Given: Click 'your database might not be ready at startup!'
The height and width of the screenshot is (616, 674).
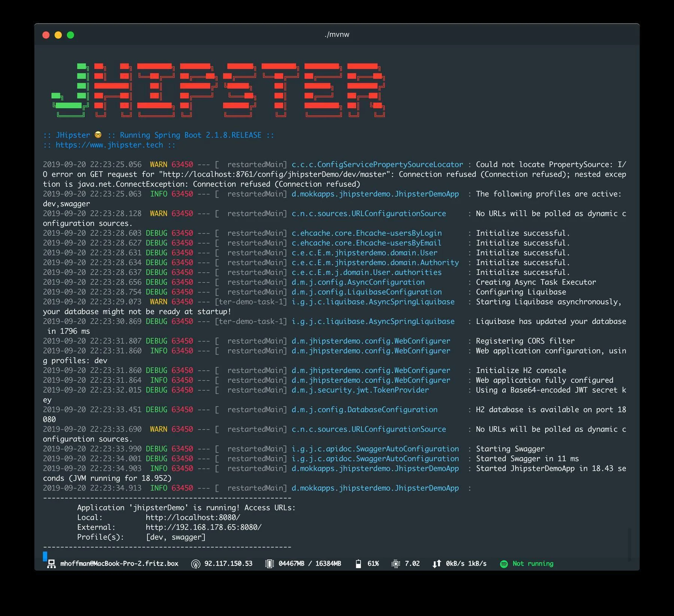Looking at the screenshot, I should click(x=137, y=312).
